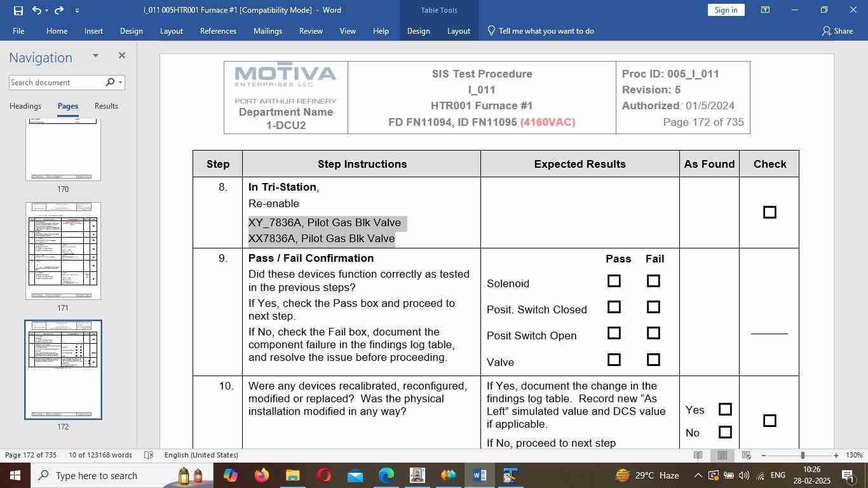Select page 172 thumbnail
This screenshot has width=868, height=488.
click(63, 370)
